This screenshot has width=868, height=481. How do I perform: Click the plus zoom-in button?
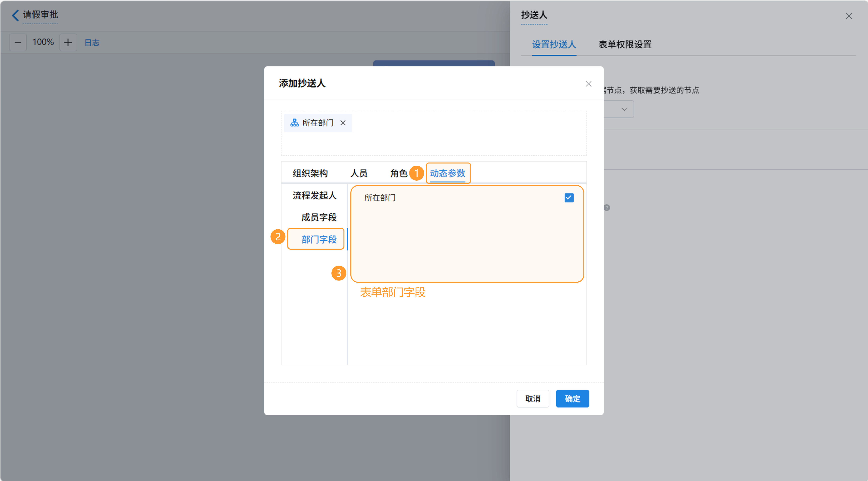coord(68,42)
